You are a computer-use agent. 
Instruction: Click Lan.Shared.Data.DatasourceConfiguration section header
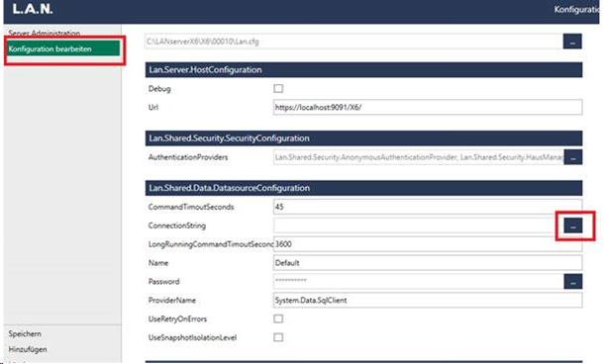(363, 188)
